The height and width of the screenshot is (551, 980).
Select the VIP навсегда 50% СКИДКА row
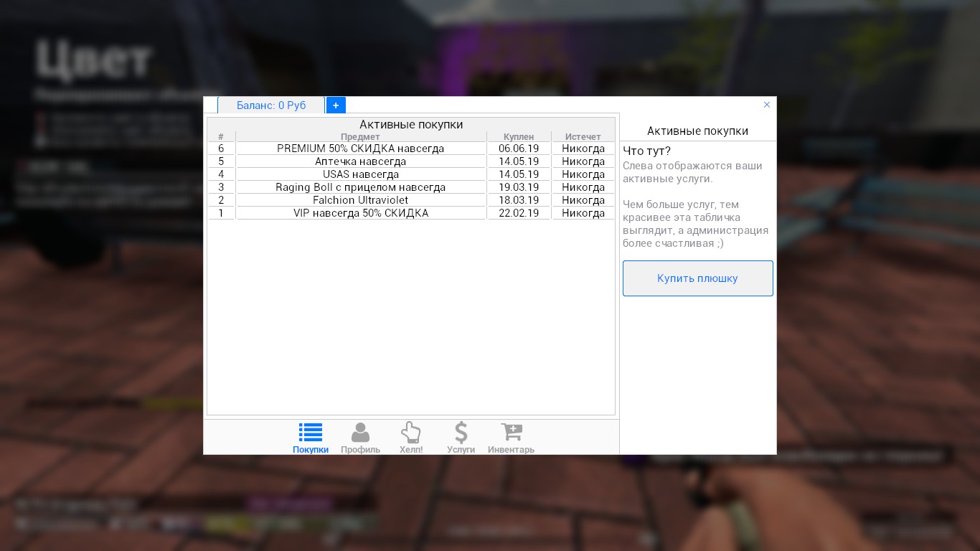pyautogui.click(x=360, y=213)
